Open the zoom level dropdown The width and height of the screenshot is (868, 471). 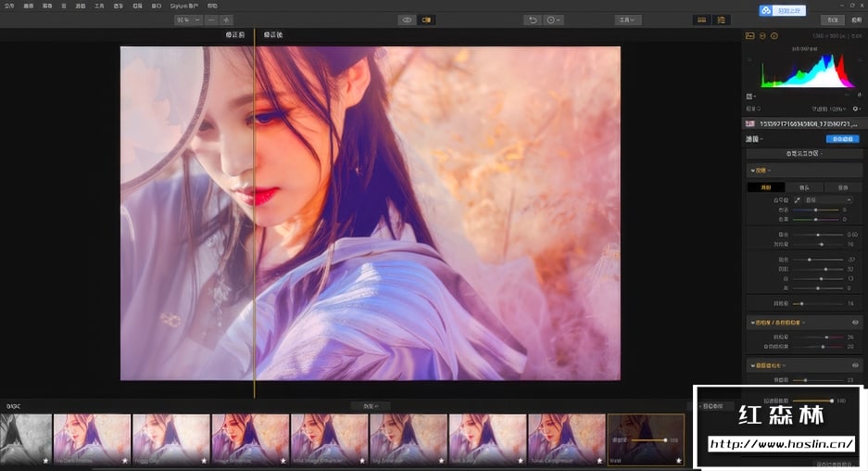point(188,20)
